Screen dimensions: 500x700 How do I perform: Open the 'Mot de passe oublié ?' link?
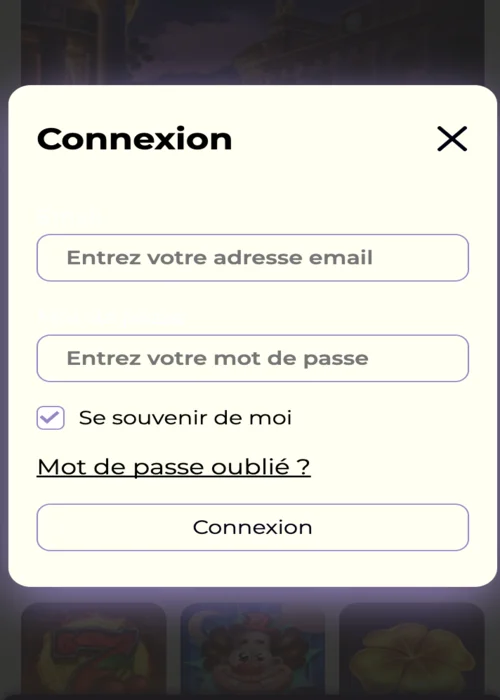tap(174, 467)
